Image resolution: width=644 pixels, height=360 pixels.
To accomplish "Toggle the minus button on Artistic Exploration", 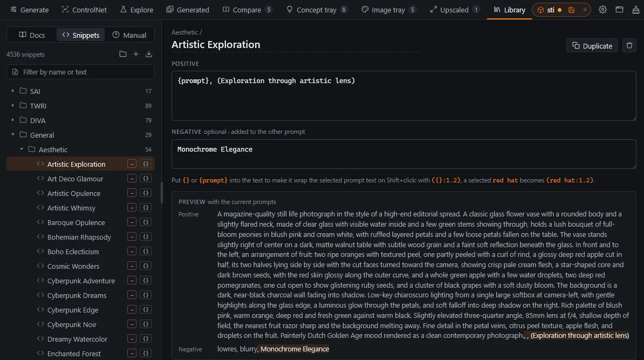I will pos(132,164).
